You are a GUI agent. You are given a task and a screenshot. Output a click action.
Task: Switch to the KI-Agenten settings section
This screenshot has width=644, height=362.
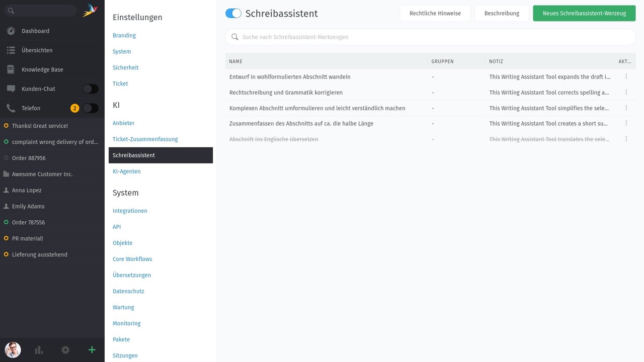coord(126,171)
